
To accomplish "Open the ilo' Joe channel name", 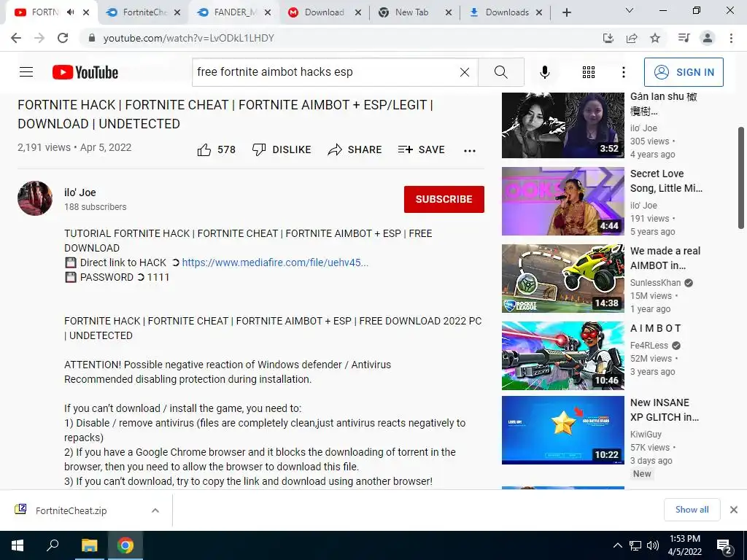I will pos(80,192).
